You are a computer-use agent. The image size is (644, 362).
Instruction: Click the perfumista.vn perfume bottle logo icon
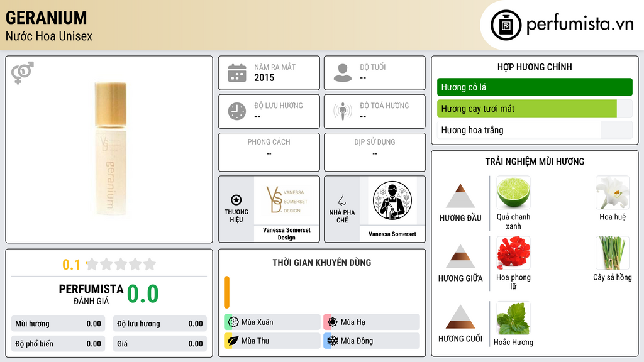point(506,25)
